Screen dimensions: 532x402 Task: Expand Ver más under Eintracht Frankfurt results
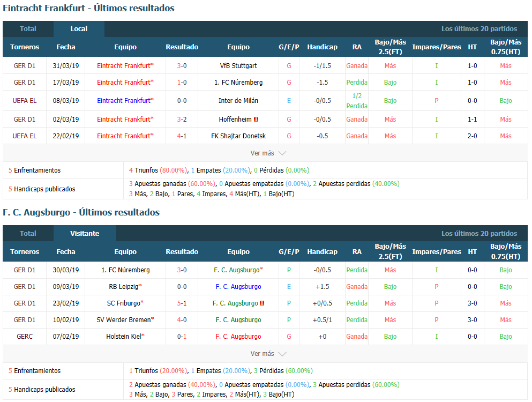268,153
